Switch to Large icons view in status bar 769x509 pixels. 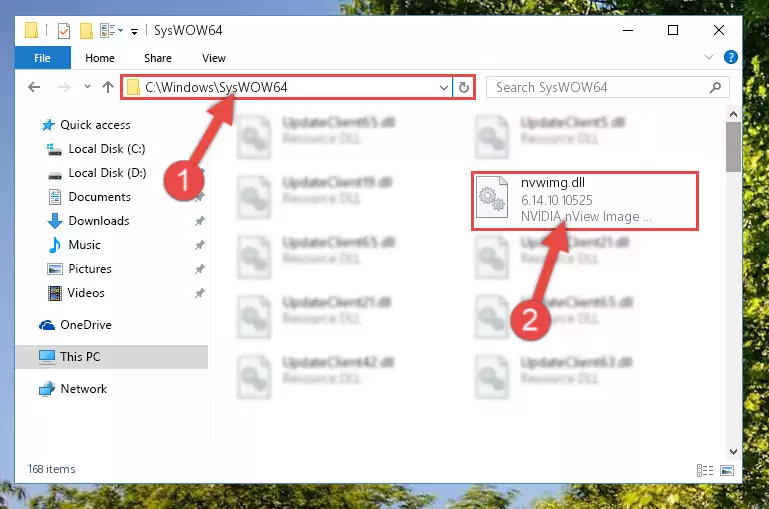click(x=727, y=471)
